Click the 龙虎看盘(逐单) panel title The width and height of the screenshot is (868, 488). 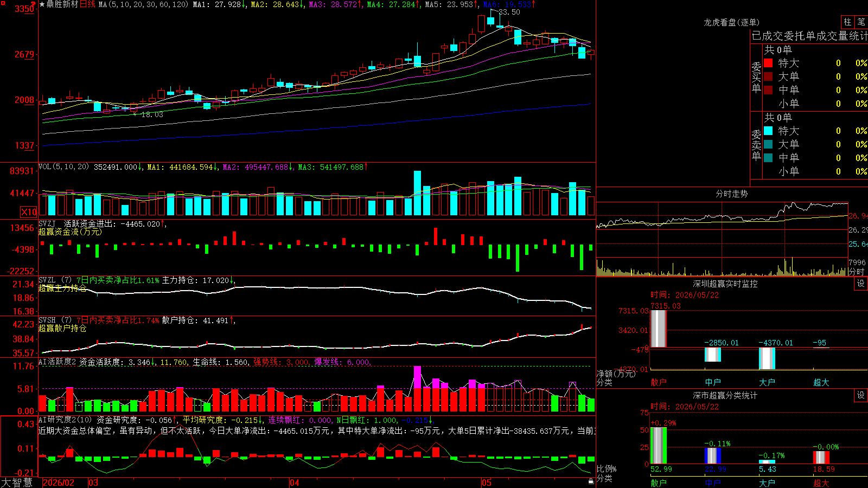(731, 22)
